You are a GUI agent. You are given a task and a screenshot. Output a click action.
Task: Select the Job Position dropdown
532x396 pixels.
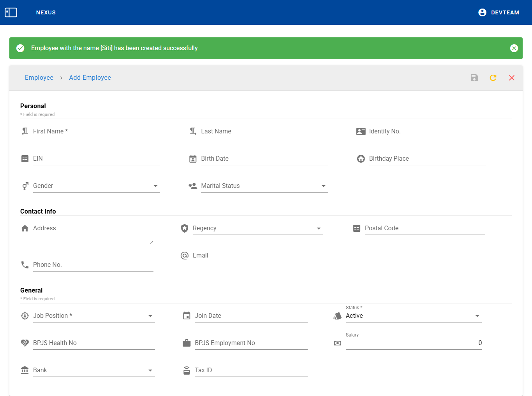(x=93, y=316)
